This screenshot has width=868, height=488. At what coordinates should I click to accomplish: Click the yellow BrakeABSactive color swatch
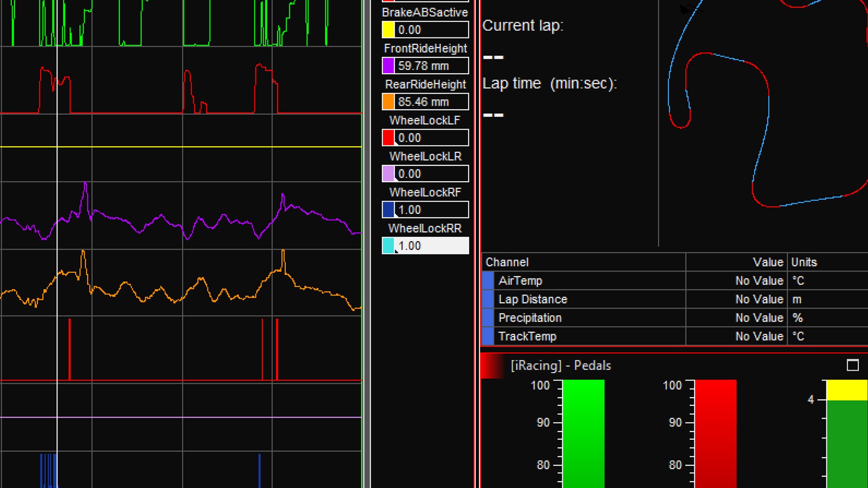tap(388, 30)
